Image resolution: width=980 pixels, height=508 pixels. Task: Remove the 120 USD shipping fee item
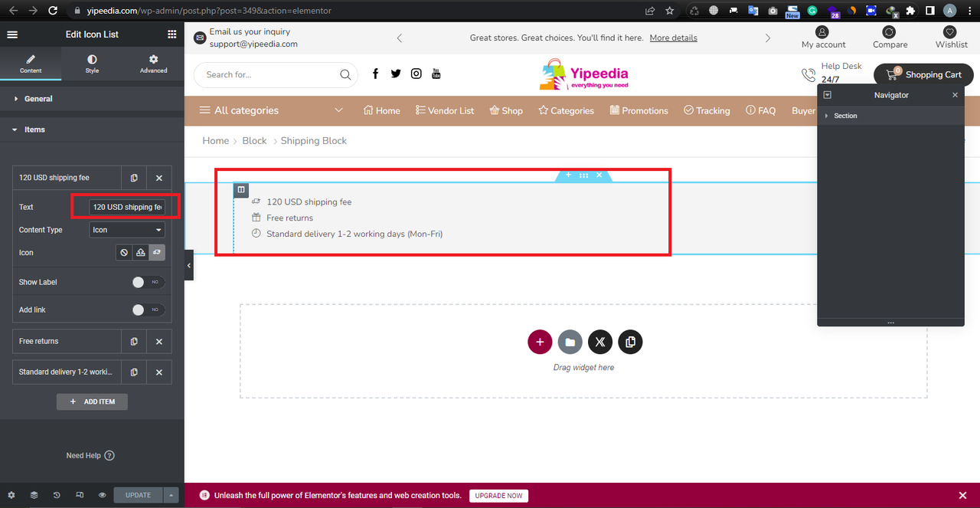[x=159, y=178]
